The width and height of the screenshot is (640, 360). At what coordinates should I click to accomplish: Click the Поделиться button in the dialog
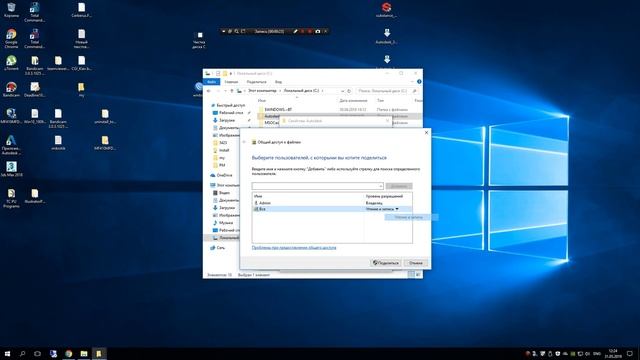(386, 263)
